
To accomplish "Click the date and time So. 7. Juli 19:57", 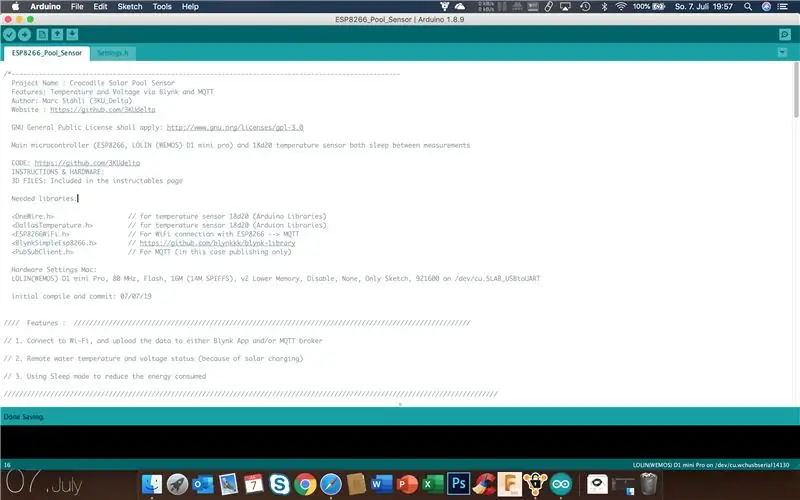I will (704, 7).
